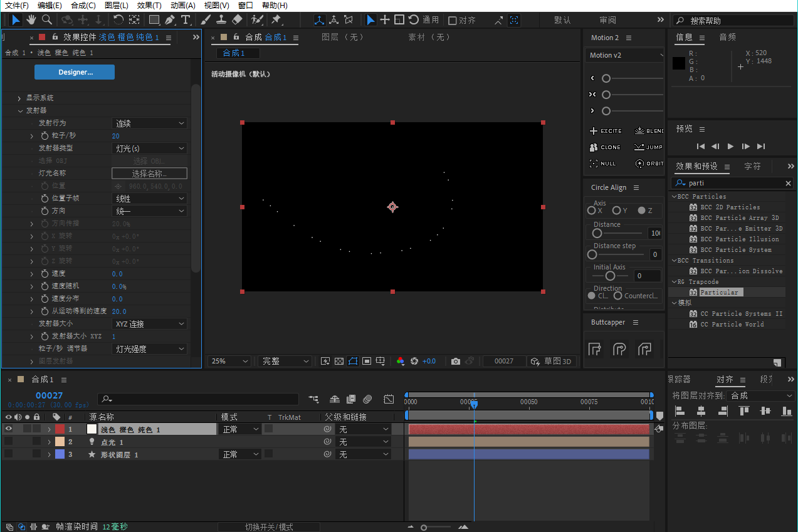Select the Clone Stamp tool
The height and width of the screenshot is (532, 798).
(x=221, y=20)
